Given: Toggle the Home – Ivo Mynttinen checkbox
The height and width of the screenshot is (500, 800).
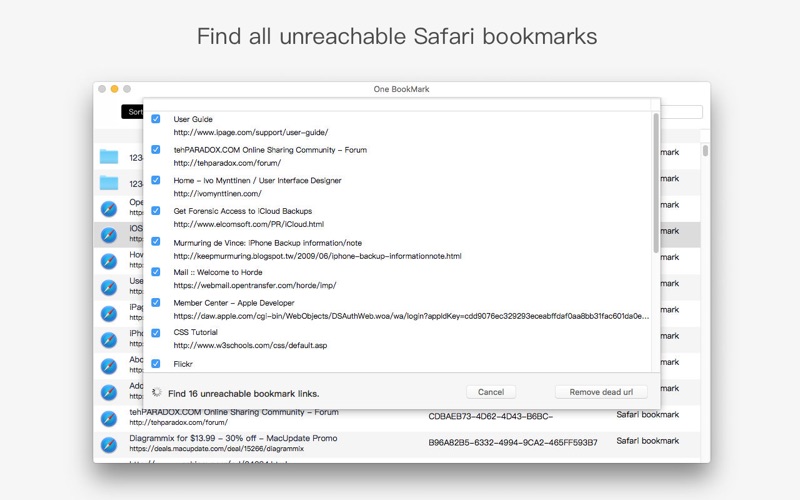Looking at the screenshot, I should [156, 180].
